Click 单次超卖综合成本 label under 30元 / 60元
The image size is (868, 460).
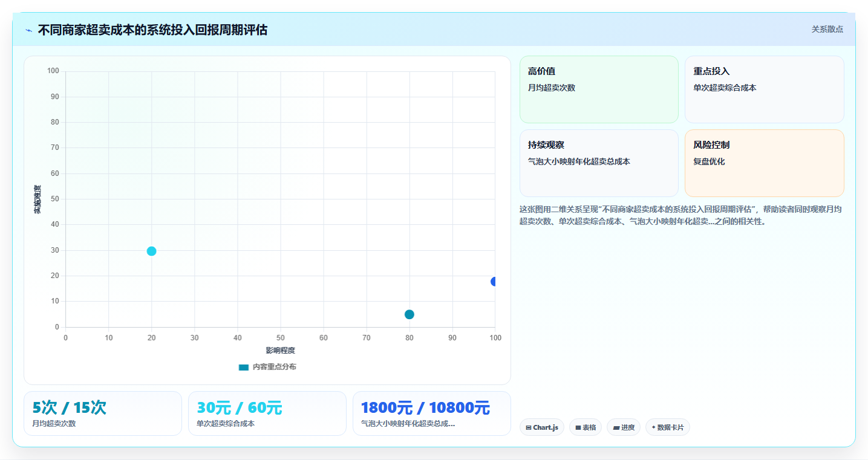coord(226,424)
